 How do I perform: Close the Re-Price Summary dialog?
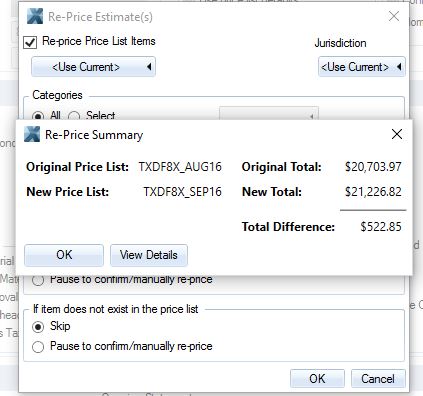pos(397,134)
